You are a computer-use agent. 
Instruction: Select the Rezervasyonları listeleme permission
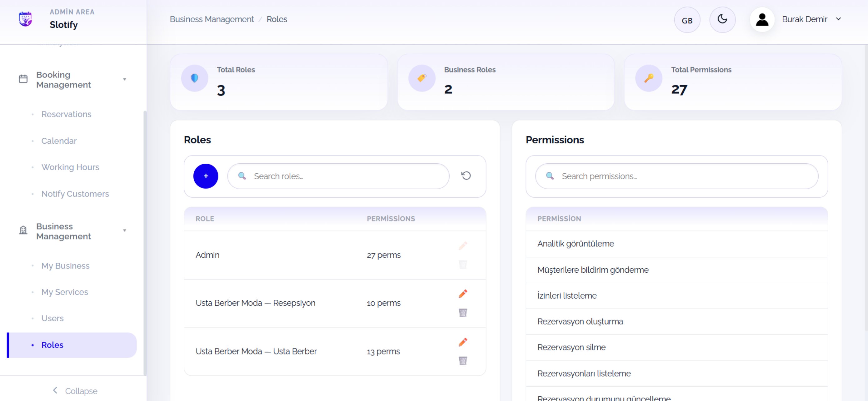(676, 374)
